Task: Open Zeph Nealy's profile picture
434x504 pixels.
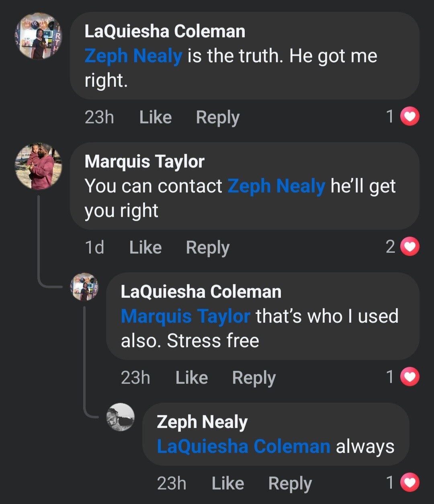Action: pyautogui.click(x=120, y=417)
